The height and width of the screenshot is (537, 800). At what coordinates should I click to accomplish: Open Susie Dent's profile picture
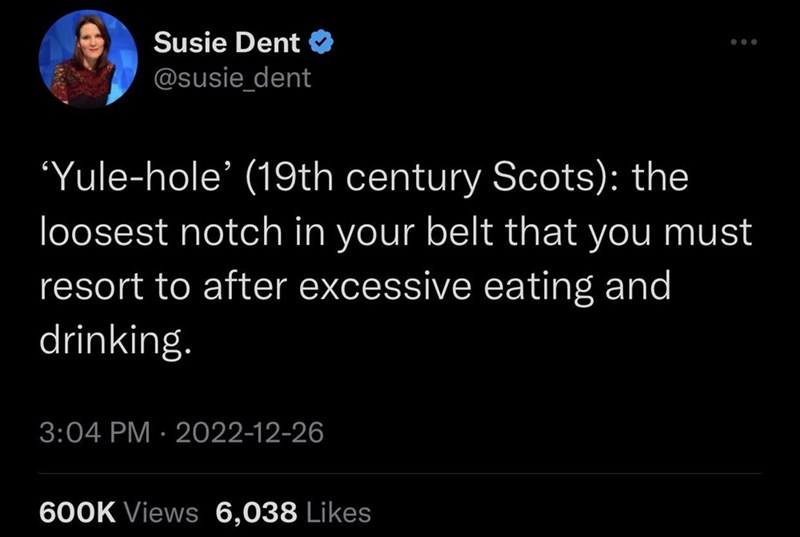[x=87, y=60]
